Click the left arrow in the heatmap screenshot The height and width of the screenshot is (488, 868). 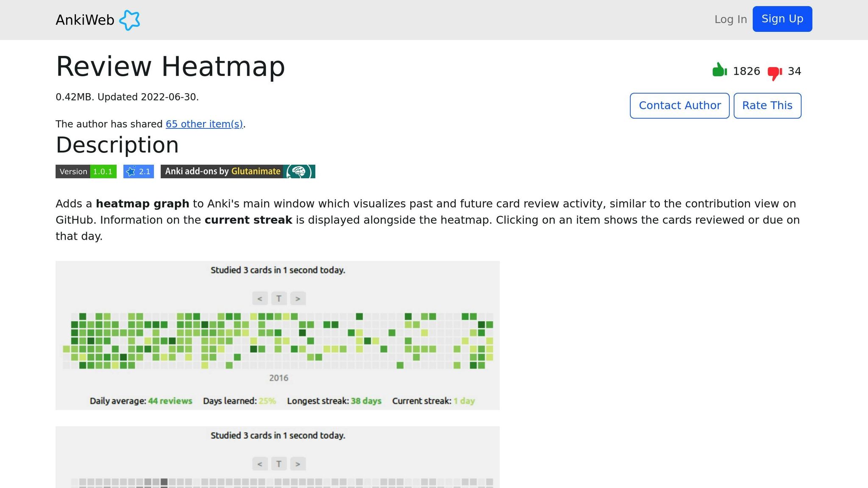pyautogui.click(x=260, y=298)
